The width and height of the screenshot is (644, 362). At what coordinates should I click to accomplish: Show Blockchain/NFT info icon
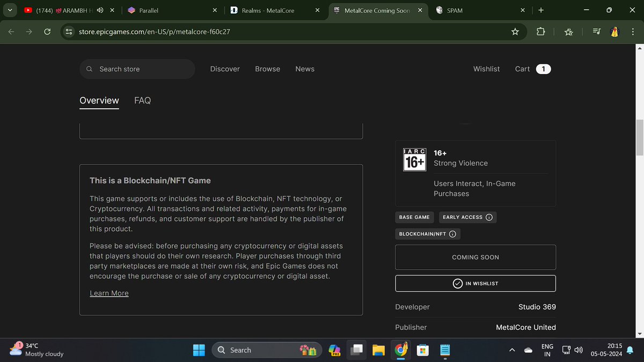coord(452,234)
